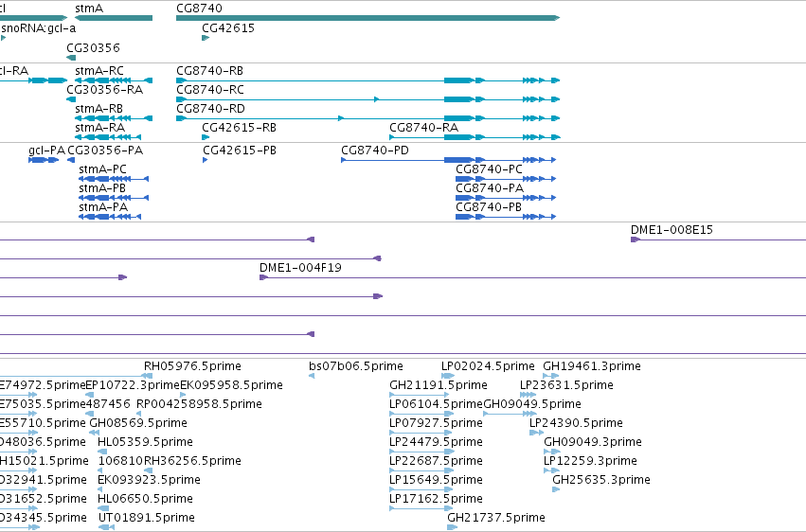This screenshot has width=806, height=532.
Task: Select EST label LP07927.5prime
Action: click(436, 424)
